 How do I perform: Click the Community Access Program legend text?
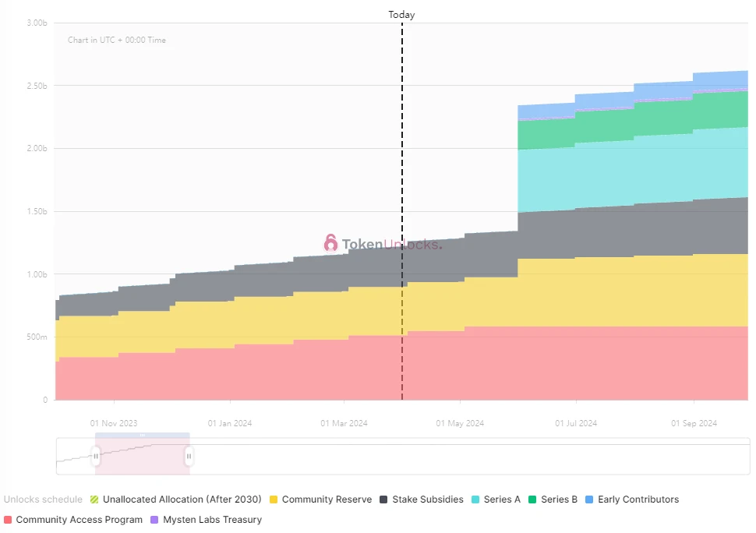click(79, 520)
